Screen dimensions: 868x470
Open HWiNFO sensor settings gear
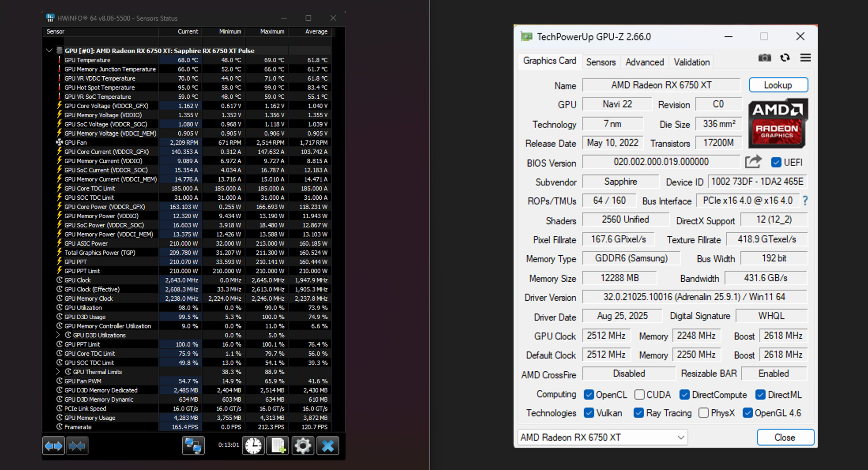303,446
